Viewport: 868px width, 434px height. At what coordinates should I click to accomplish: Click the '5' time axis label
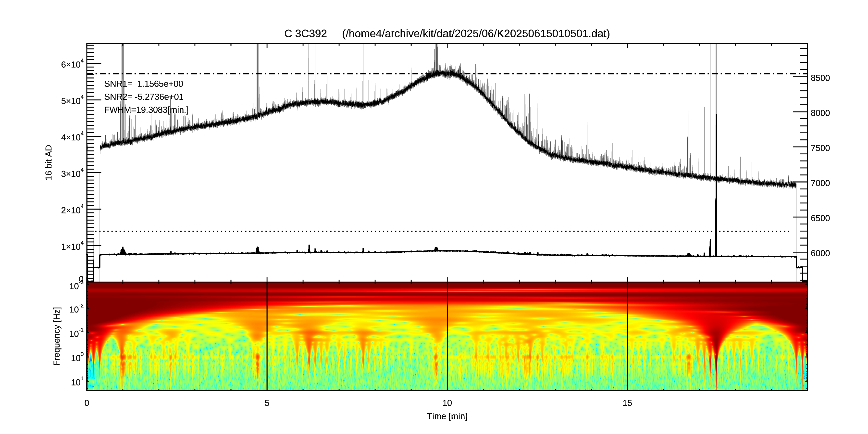coord(267,403)
